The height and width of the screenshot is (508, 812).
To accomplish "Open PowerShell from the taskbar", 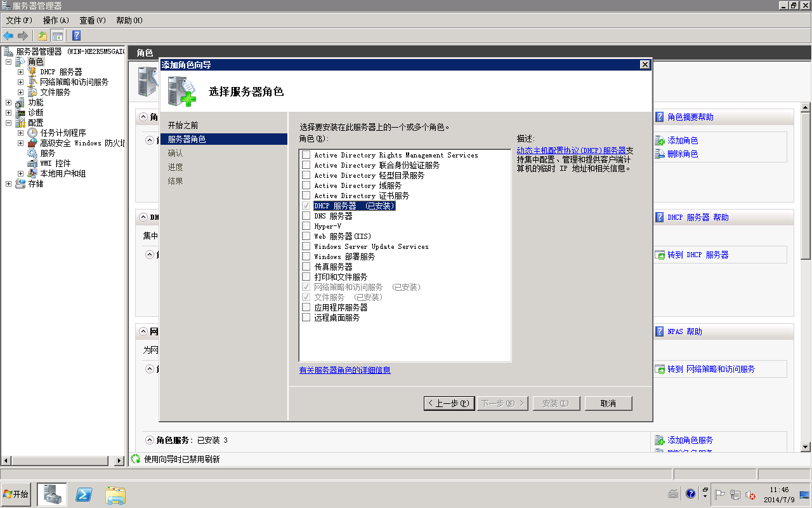I will [84, 494].
